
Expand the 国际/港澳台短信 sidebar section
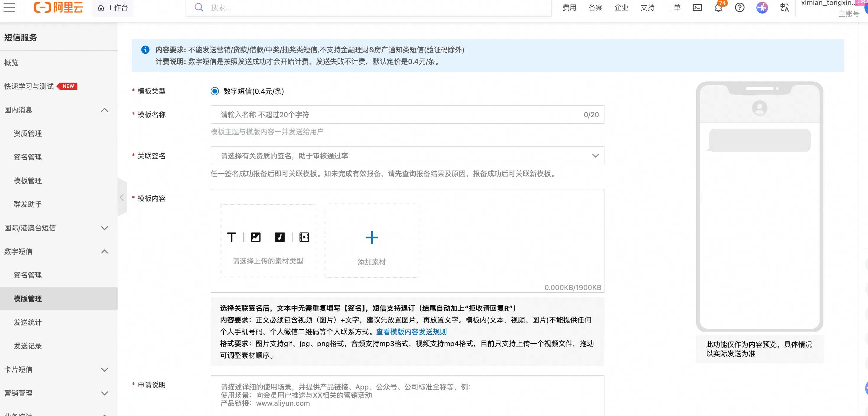click(105, 228)
